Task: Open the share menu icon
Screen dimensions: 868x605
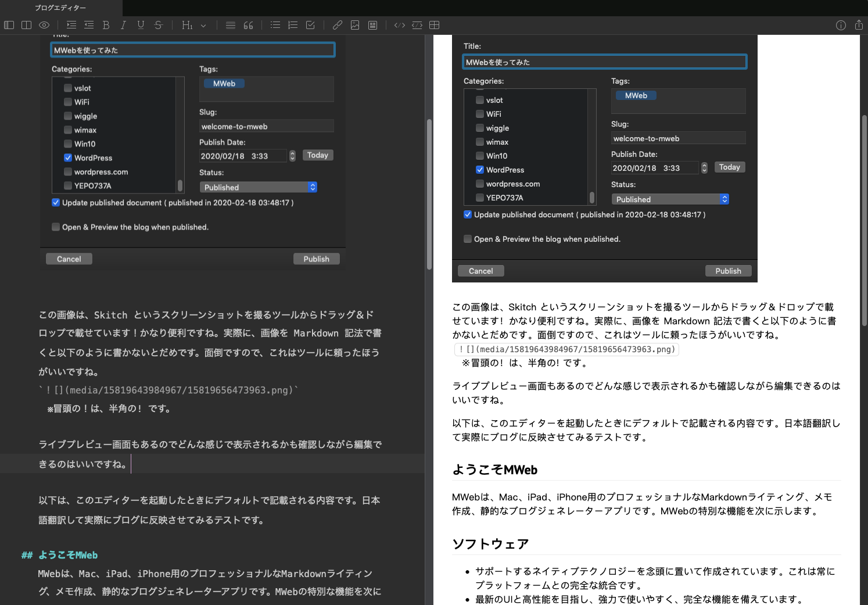Action: [859, 25]
